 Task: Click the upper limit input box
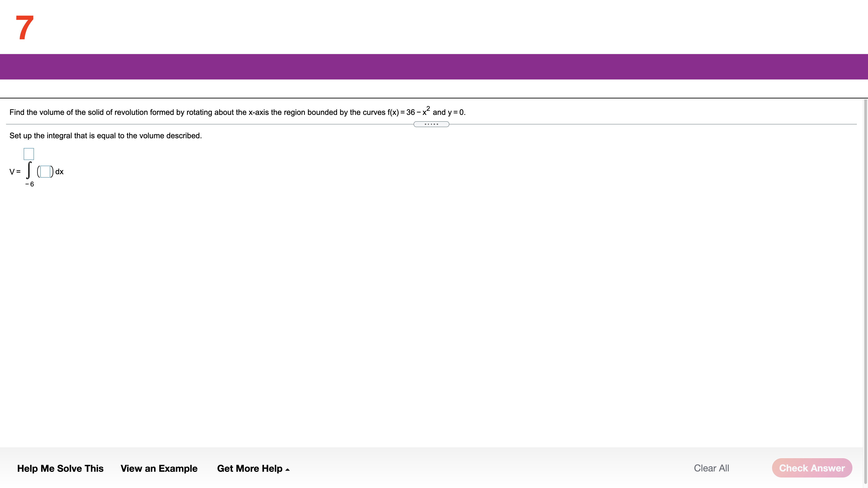(29, 154)
